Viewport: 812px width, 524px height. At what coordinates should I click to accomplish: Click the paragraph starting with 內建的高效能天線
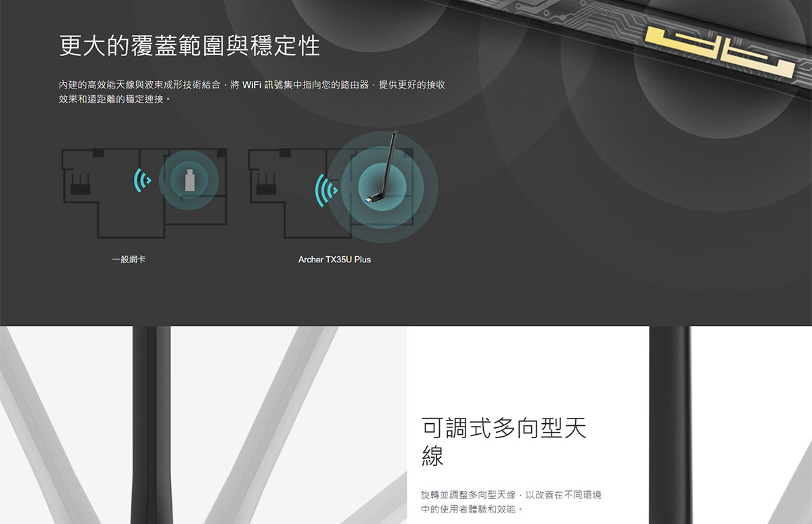[252, 92]
